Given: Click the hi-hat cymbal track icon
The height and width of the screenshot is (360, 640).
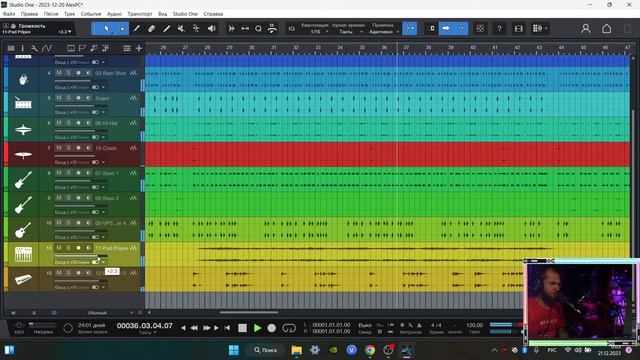Looking at the screenshot, I should pyautogui.click(x=23, y=130).
